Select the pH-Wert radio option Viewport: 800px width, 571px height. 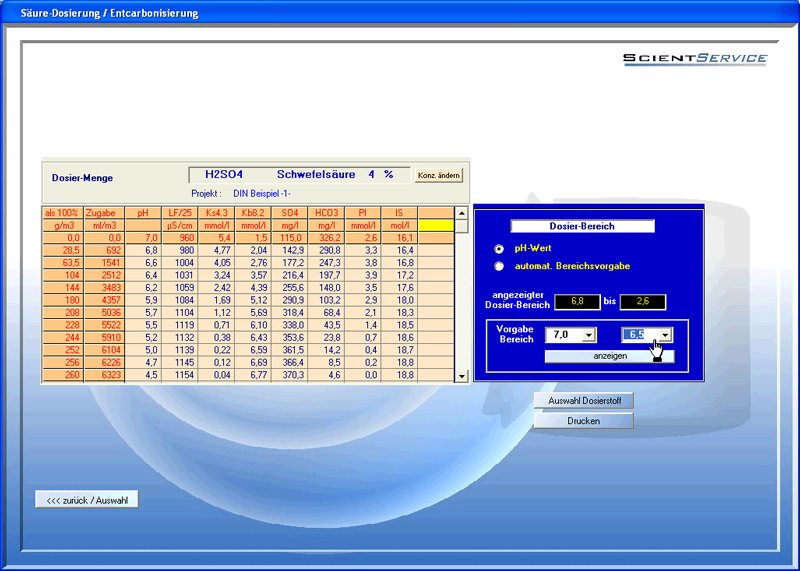coord(499,247)
